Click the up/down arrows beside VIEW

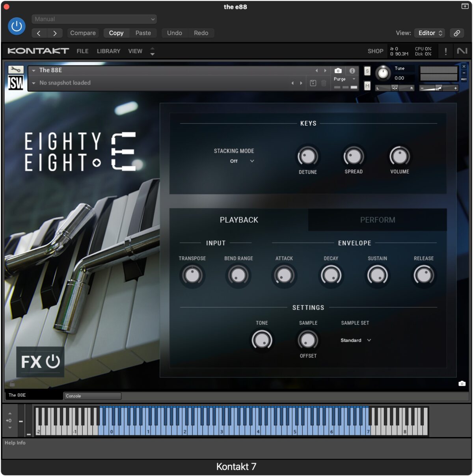[x=153, y=51]
